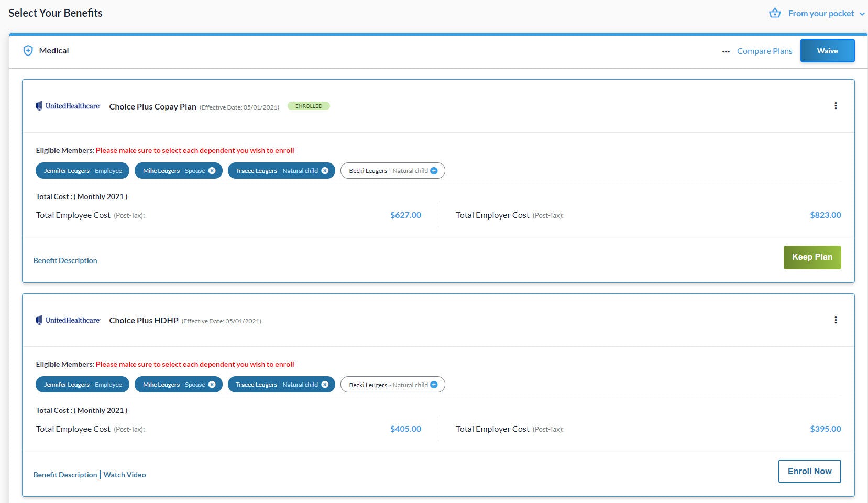The height and width of the screenshot is (503, 868).
Task: Open the three-dot menu on Choice Plus HDHP card
Action: coord(836,320)
